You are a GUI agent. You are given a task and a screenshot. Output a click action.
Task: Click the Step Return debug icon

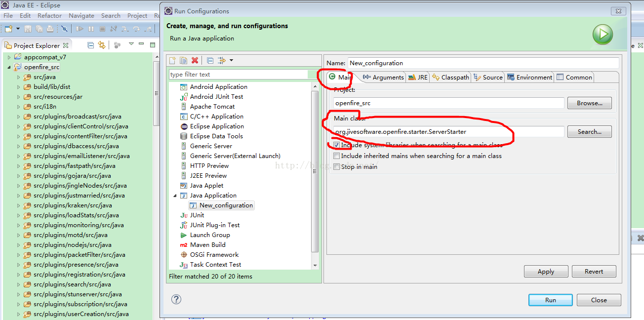click(x=148, y=30)
